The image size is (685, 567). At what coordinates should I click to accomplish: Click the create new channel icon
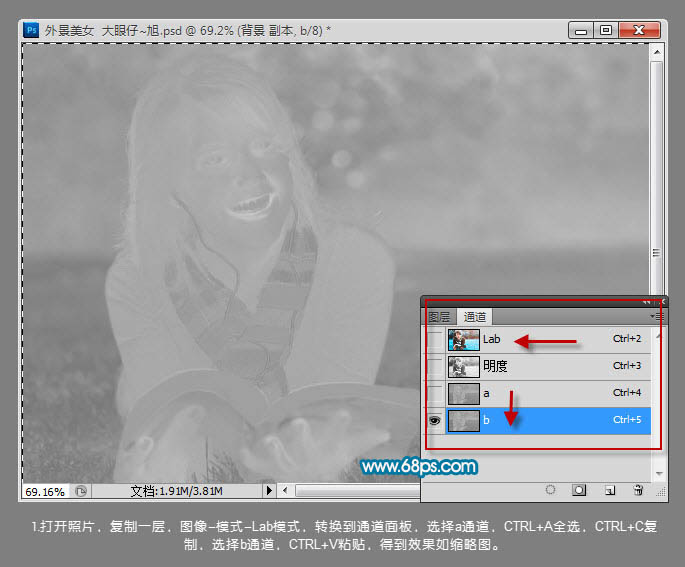pyautogui.click(x=610, y=490)
